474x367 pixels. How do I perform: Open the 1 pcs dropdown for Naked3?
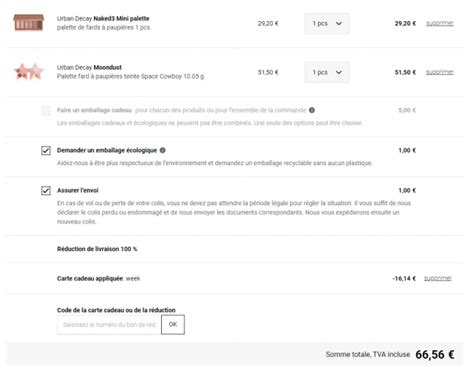point(327,23)
